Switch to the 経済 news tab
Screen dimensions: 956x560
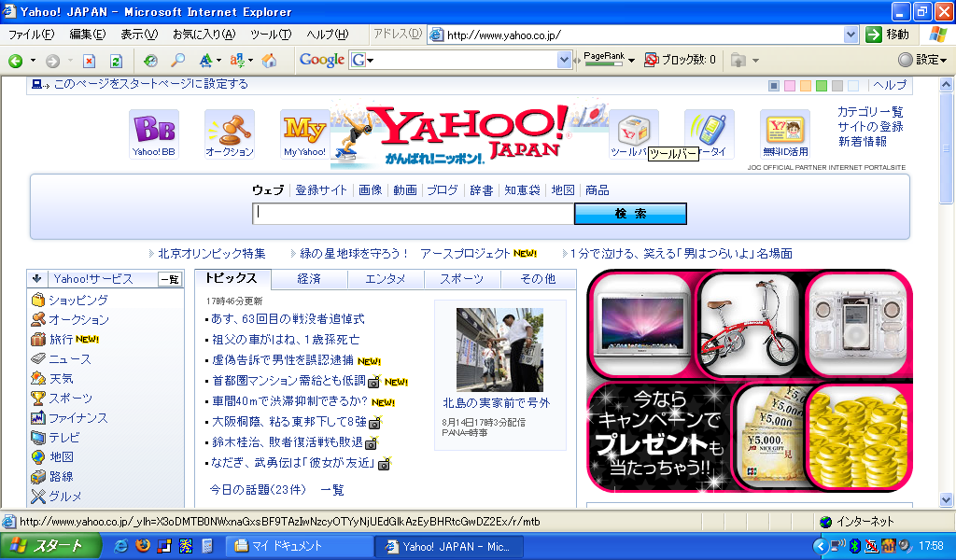(309, 279)
